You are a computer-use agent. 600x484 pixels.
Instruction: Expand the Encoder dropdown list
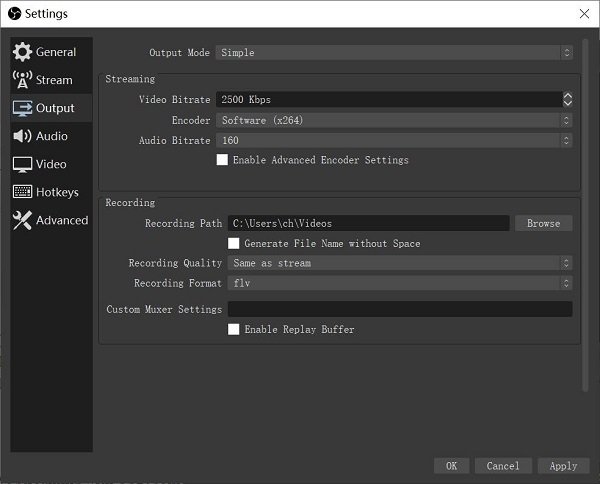pos(394,120)
